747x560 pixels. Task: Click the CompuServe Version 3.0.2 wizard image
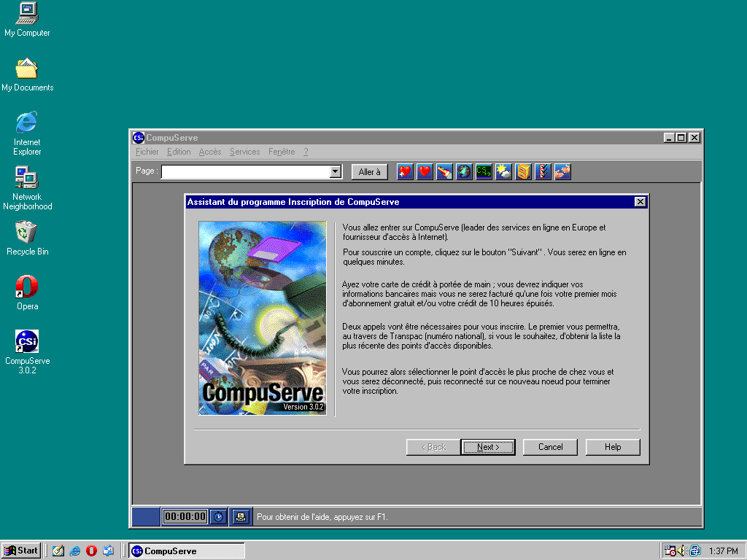263,318
